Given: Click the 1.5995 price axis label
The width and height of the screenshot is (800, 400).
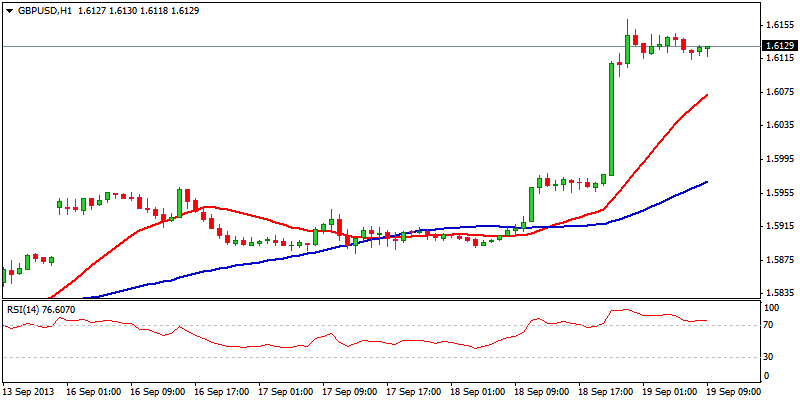Looking at the screenshot, I should click(x=778, y=159).
